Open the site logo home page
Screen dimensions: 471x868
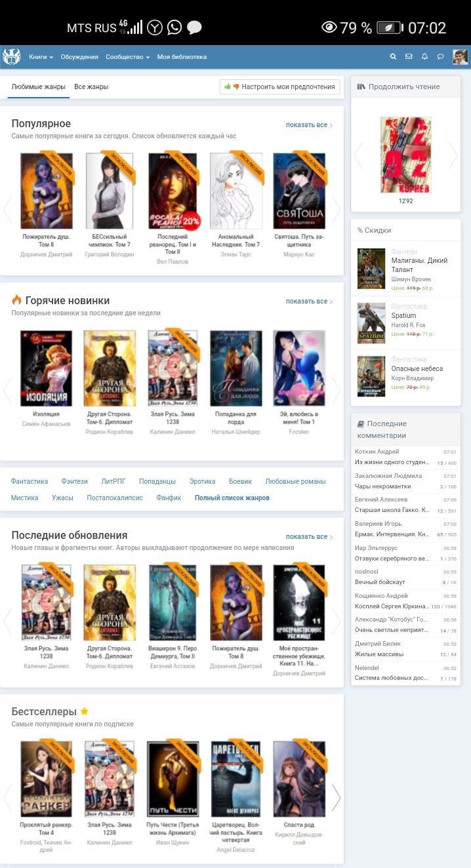click(x=11, y=57)
